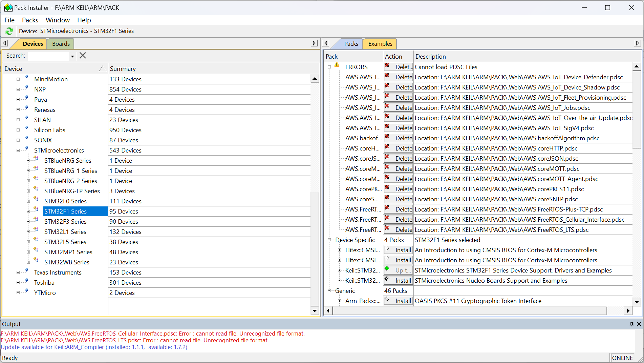Collapse left pane with arrow button
This screenshot has width=644, height=363.
coord(5,43)
